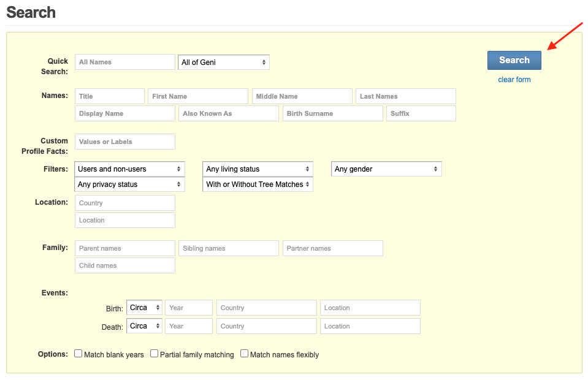Image resolution: width=588 pixels, height=380 pixels.
Task: Click the blue Search button
Action: (514, 60)
